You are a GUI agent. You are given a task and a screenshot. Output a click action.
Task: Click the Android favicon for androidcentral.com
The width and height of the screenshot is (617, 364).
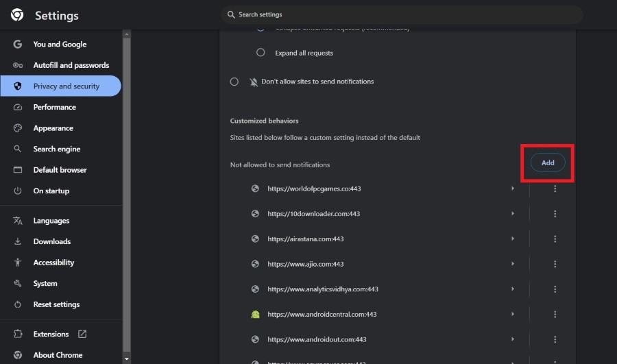pyautogui.click(x=255, y=314)
